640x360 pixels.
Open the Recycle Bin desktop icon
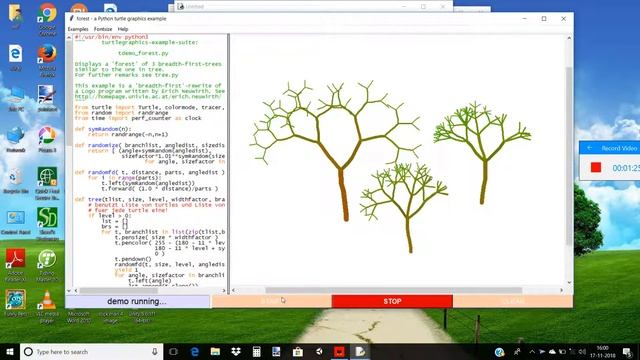(16, 181)
